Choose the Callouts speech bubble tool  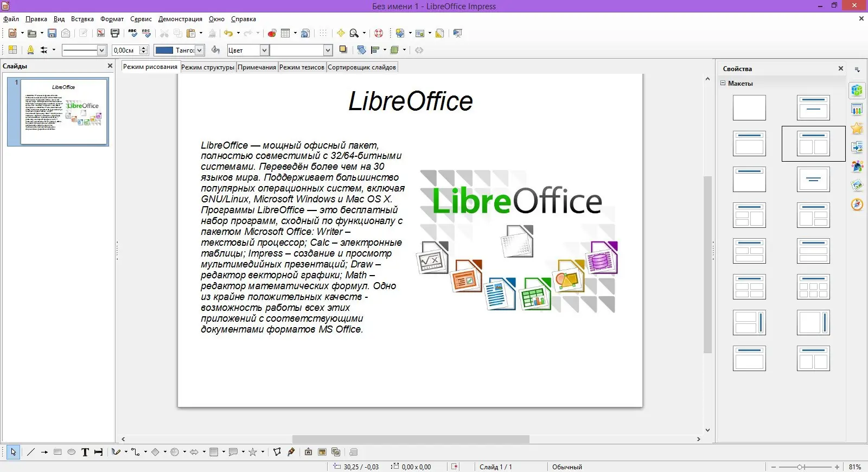point(233,452)
